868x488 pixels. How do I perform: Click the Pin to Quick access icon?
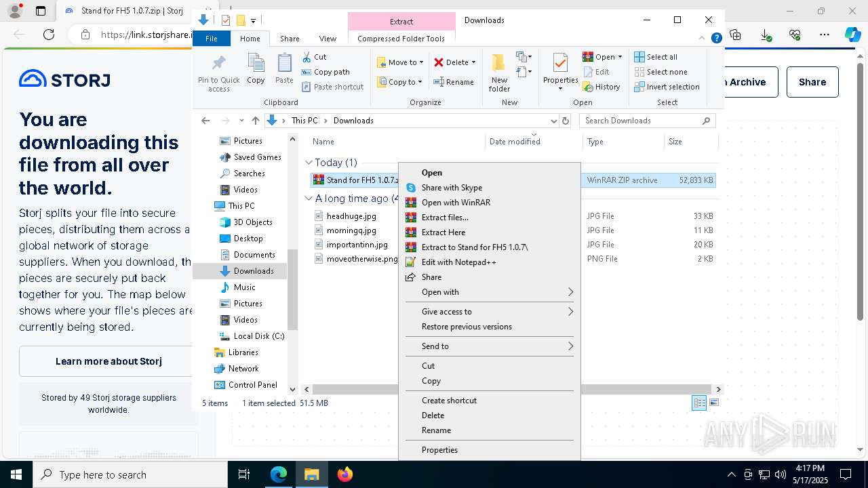pos(218,64)
